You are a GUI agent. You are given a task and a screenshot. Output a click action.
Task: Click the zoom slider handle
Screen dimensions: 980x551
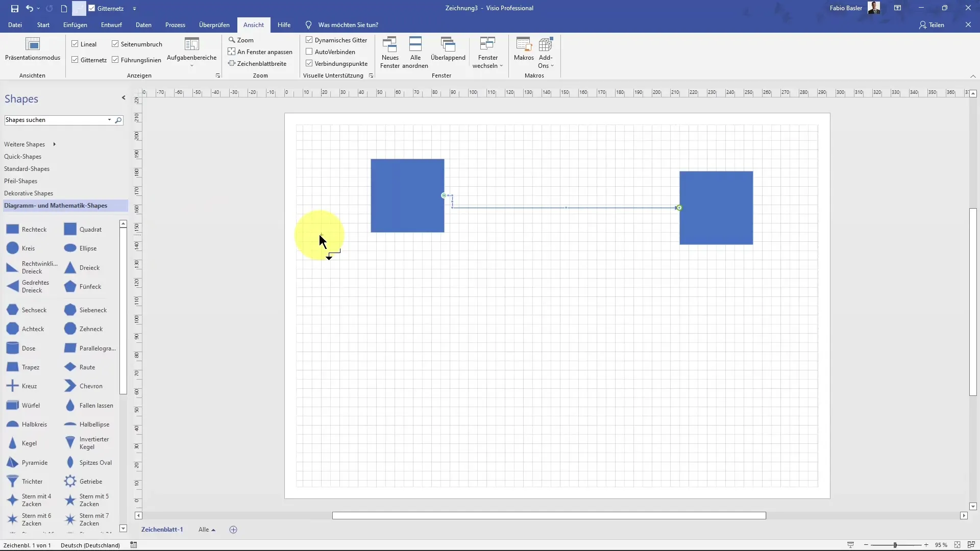895,545
